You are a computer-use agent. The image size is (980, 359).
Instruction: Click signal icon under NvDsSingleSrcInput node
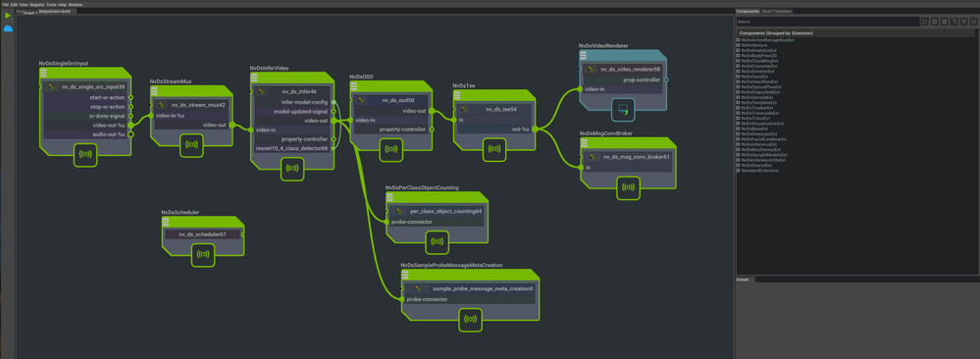(85, 155)
